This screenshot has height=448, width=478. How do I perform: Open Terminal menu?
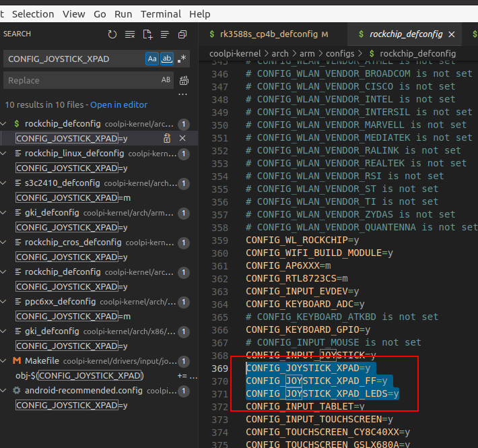coord(161,14)
